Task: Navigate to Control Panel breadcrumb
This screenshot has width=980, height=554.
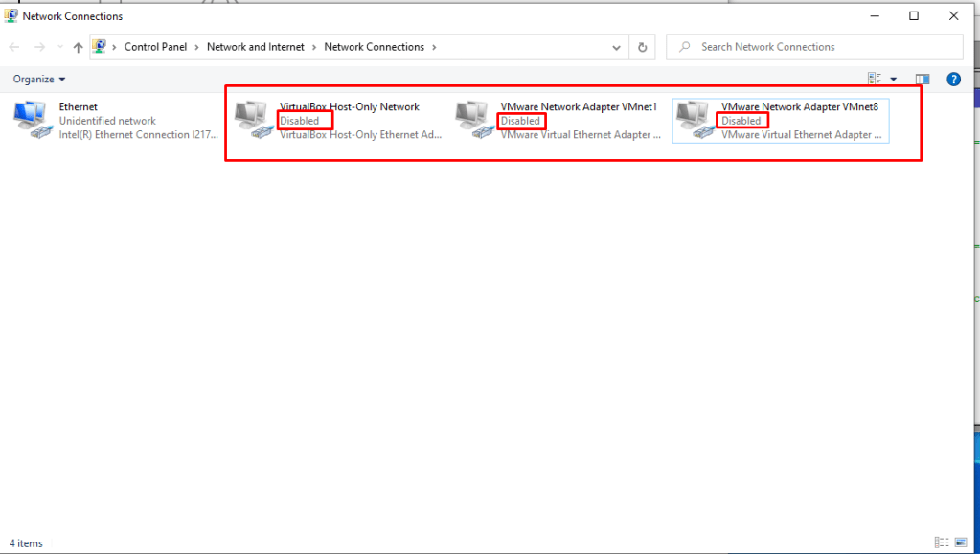Action: click(155, 47)
